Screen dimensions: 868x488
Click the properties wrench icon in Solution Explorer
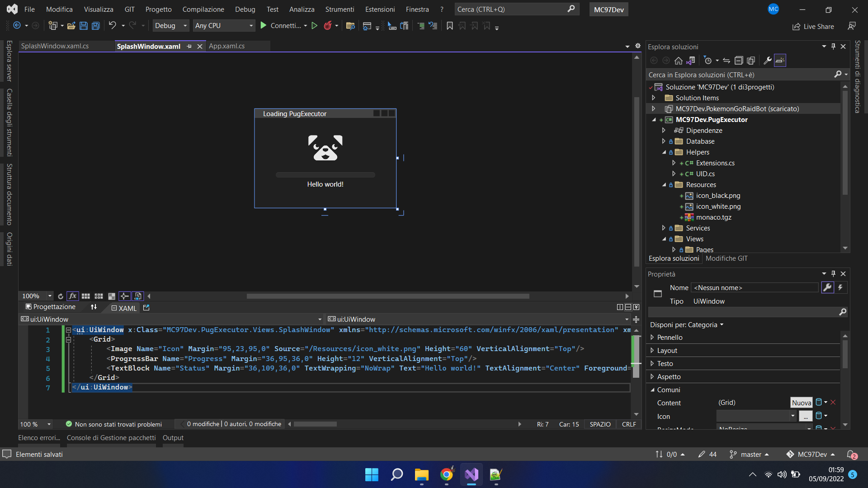click(768, 61)
